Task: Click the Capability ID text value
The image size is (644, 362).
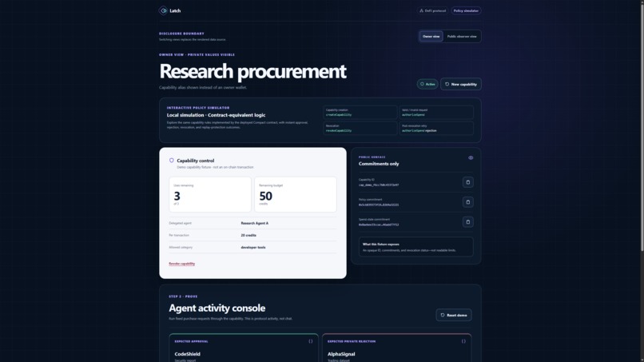Action: click(379, 185)
